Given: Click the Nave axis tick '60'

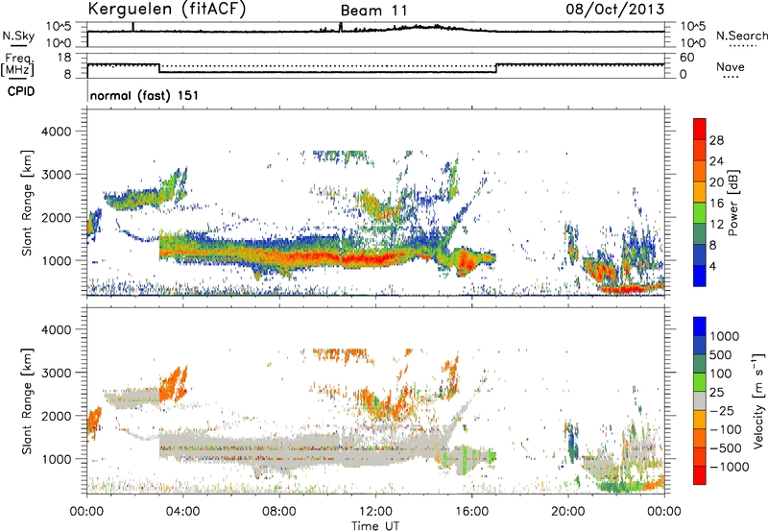Looking at the screenshot, I should [687, 58].
